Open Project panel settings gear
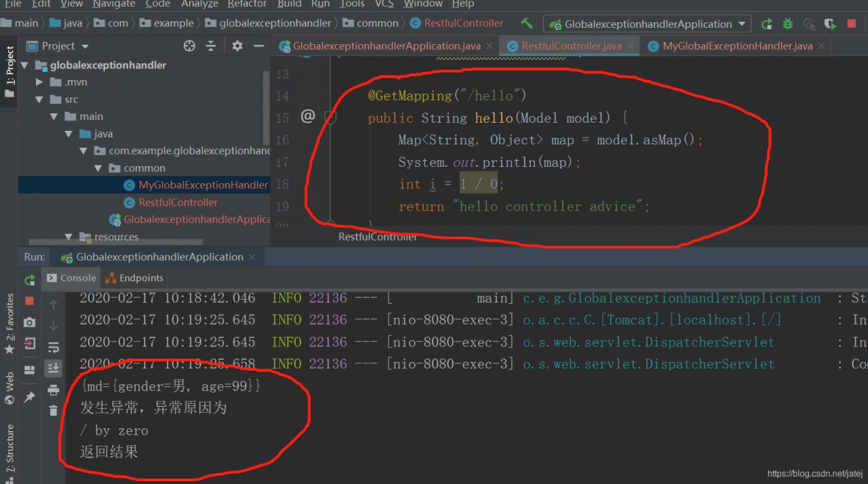The image size is (868, 484). coord(237,46)
